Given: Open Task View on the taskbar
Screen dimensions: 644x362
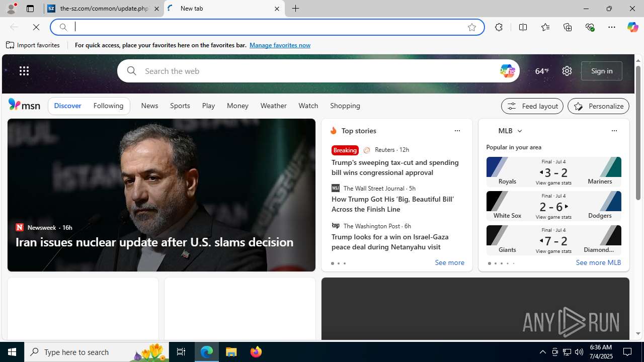Looking at the screenshot, I should click(x=181, y=352).
